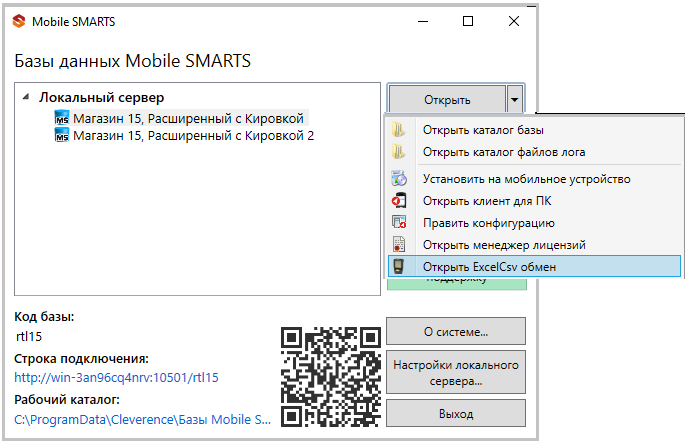The image size is (689, 441).
Task: Click the database code value rtl15
Action: coord(29,336)
